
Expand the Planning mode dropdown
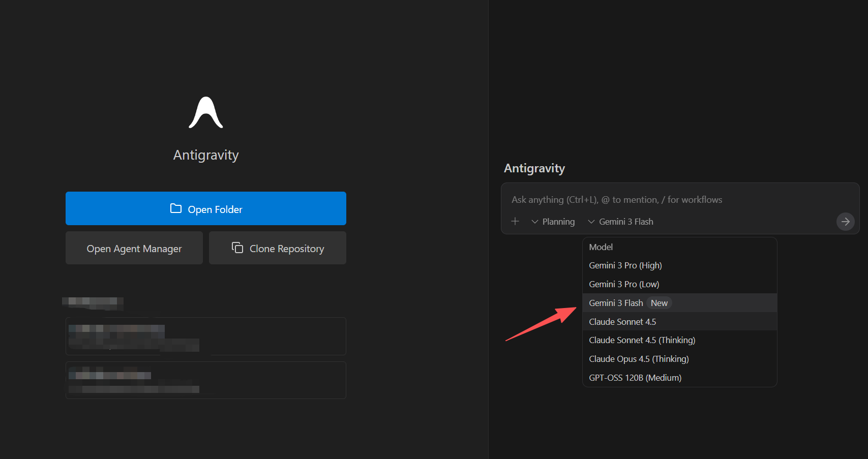pyautogui.click(x=553, y=222)
